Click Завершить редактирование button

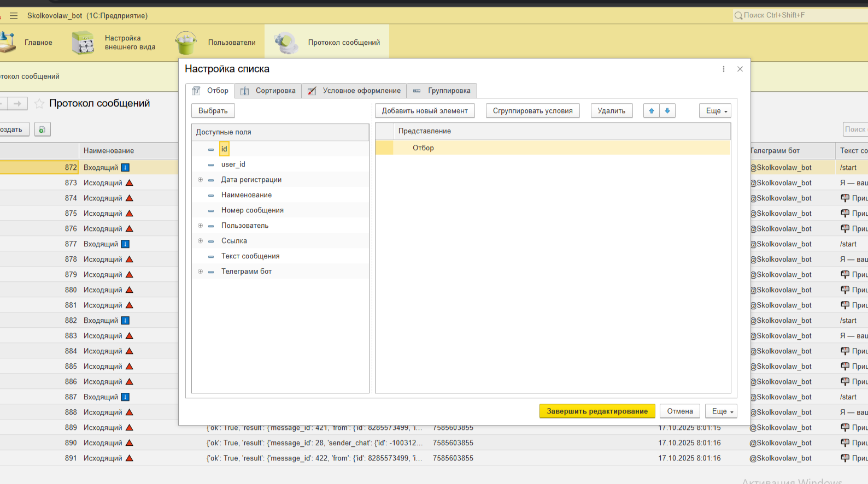tap(597, 411)
